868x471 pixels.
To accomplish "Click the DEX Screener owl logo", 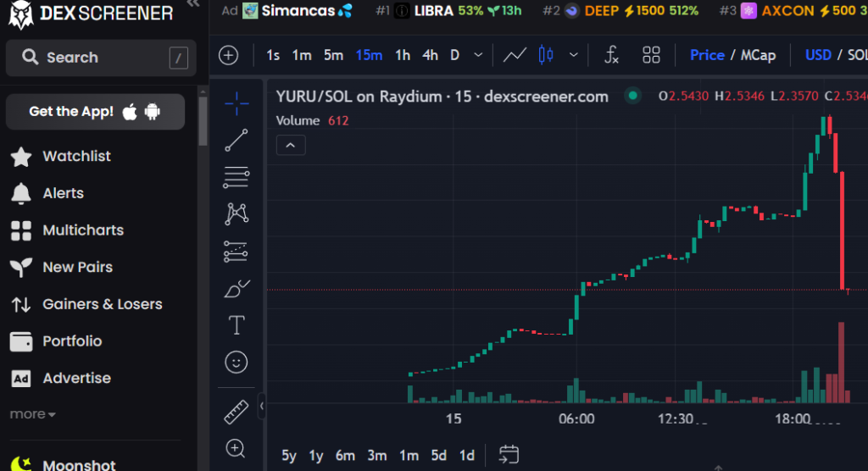I will [21, 14].
